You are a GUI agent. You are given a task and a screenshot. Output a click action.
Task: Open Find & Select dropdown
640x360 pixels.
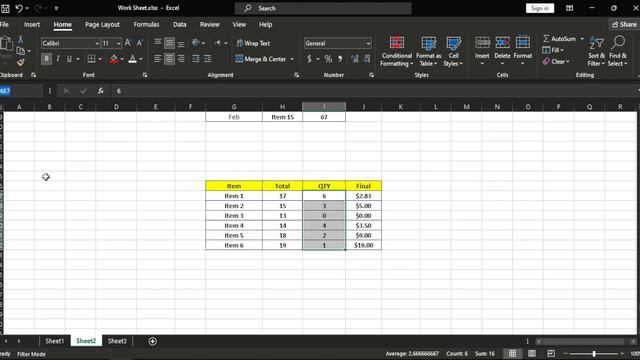[617, 51]
